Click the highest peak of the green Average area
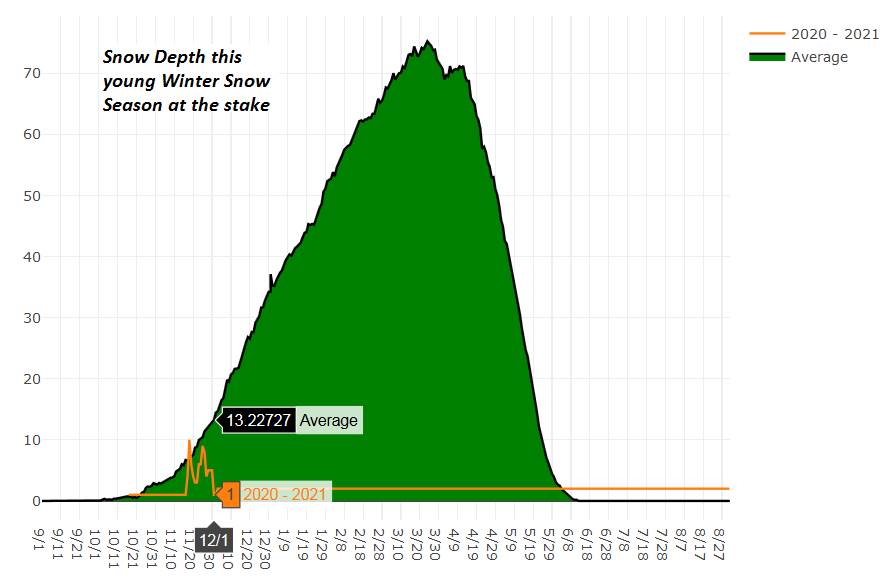This screenshot has width=886, height=582. coord(428,42)
